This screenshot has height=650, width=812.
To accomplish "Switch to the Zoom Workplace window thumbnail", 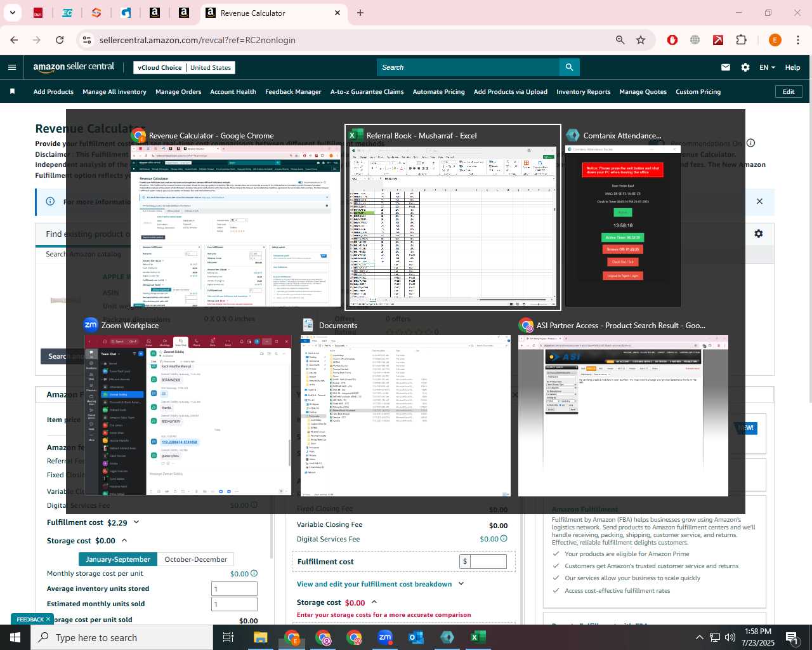I will pos(188,406).
